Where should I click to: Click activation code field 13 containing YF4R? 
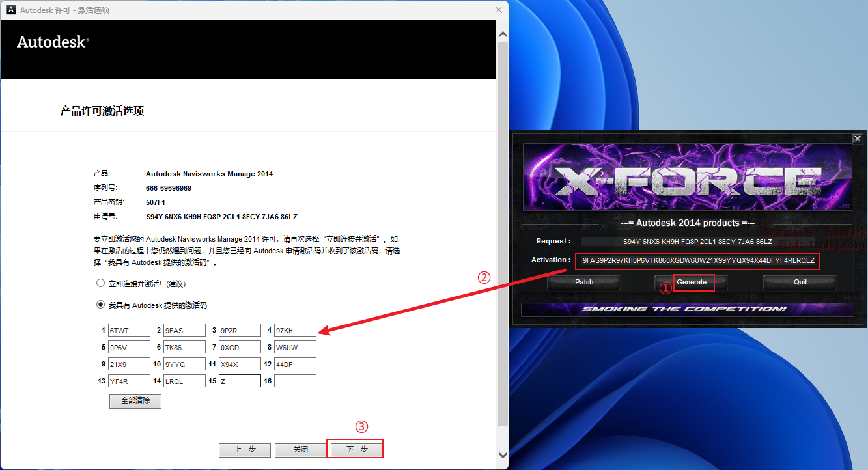point(129,381)
